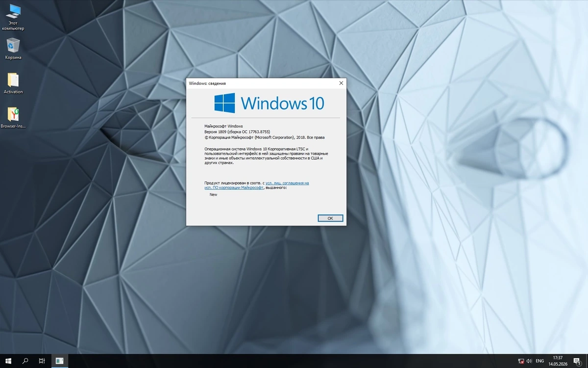Open the network status tray icon
This screenshot has width=588, height=368.
click(521, 361)
